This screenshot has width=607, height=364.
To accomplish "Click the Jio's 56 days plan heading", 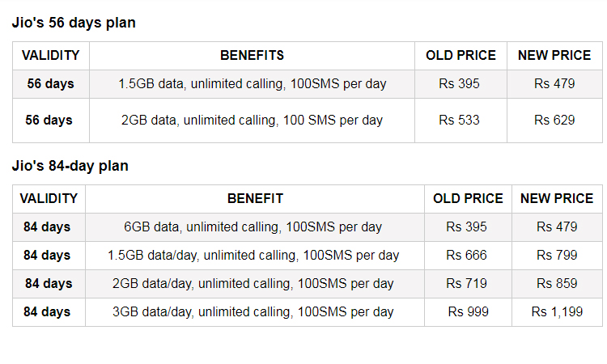I will coord(74,23).
